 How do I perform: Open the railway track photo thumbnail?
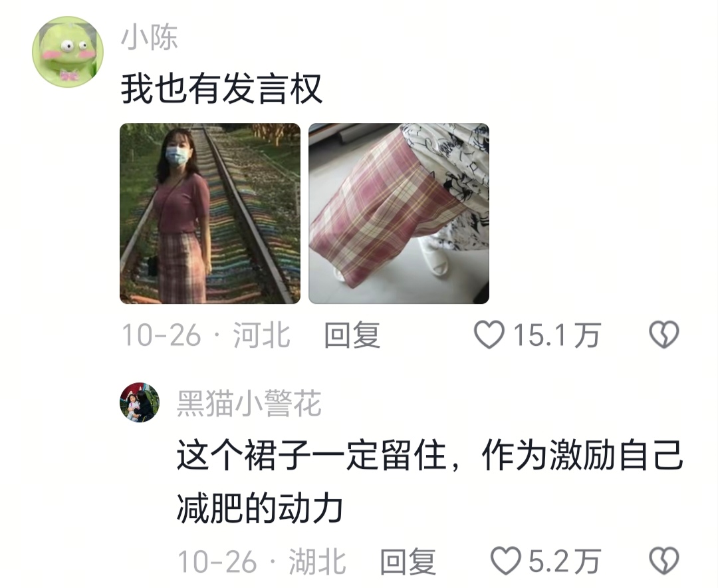(210, 214)
